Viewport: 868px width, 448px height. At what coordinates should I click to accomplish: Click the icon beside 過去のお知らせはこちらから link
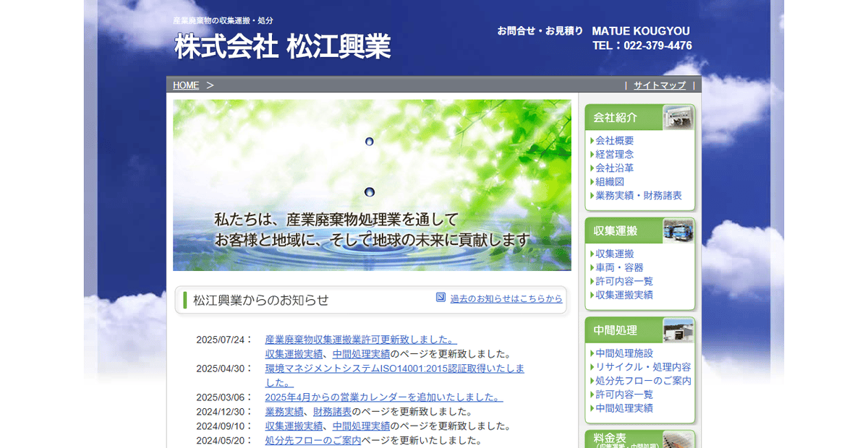(441, 296)
